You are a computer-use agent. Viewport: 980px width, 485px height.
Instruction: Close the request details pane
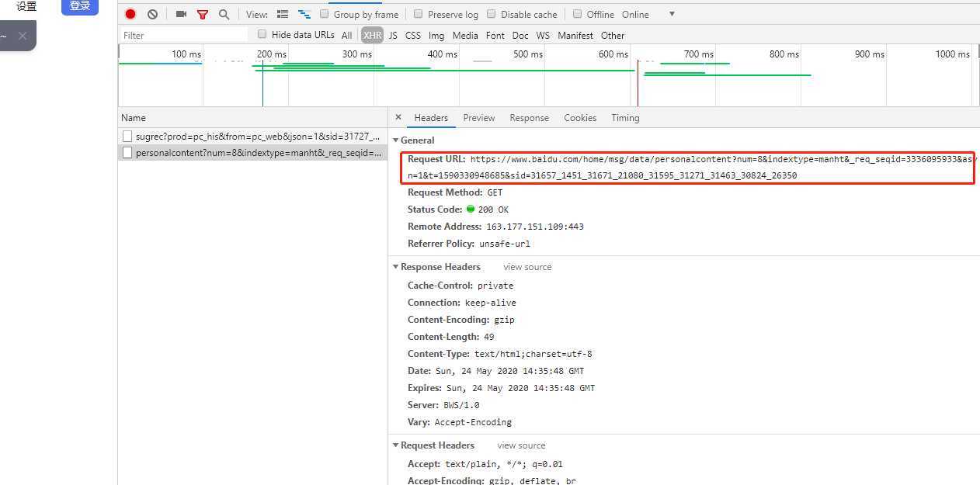[398, 118]
